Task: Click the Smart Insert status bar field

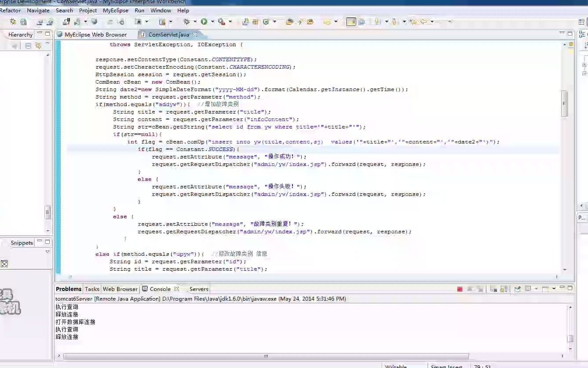Action: 446,366
